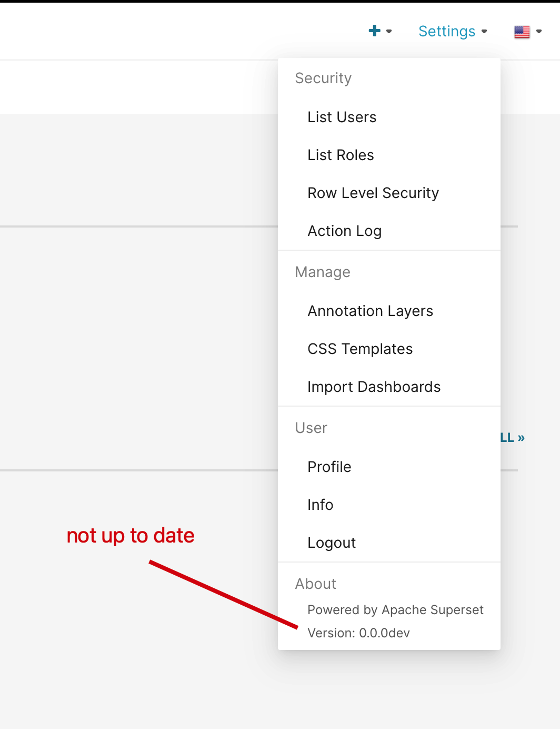Log out of Superset
The width and height of the screenshot is (560, 729).
pyautogui.click(x=332, y=543)
